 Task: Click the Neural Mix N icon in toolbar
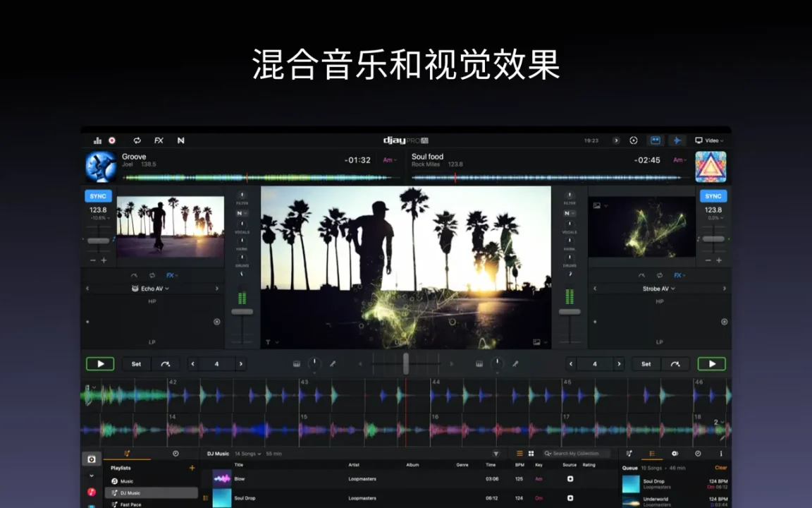(180, 140)
